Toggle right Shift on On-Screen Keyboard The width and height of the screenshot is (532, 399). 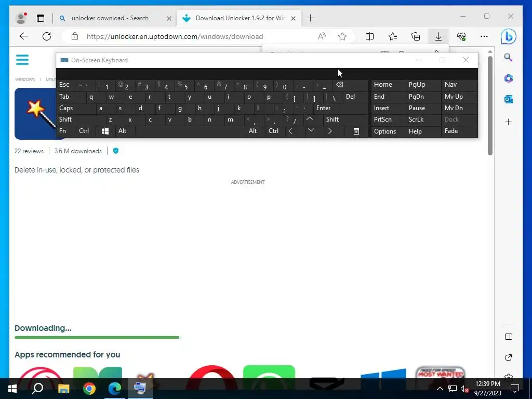tap(345, 119)
